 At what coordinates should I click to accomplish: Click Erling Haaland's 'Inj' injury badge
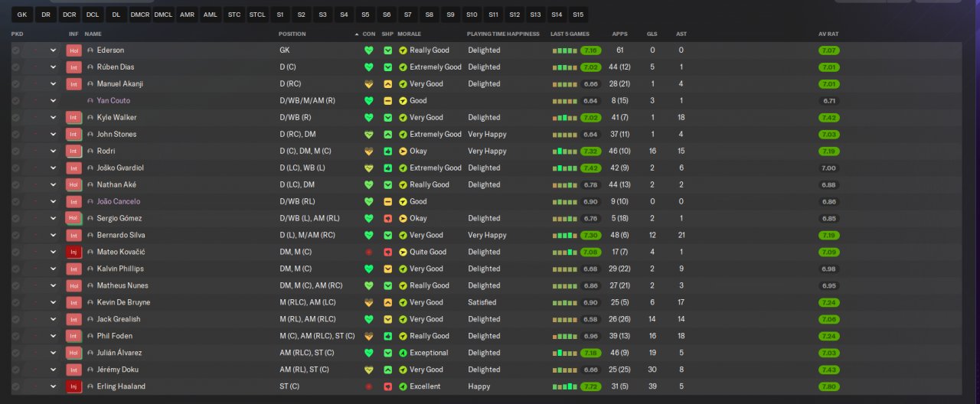pyautogui.click(x=73, y=387)
